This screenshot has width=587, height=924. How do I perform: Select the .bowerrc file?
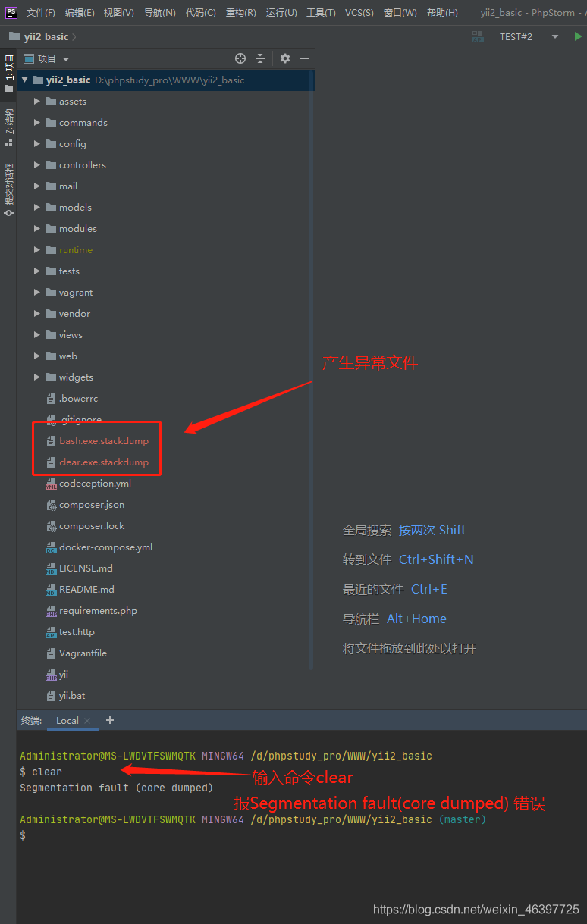pos(78,398)
